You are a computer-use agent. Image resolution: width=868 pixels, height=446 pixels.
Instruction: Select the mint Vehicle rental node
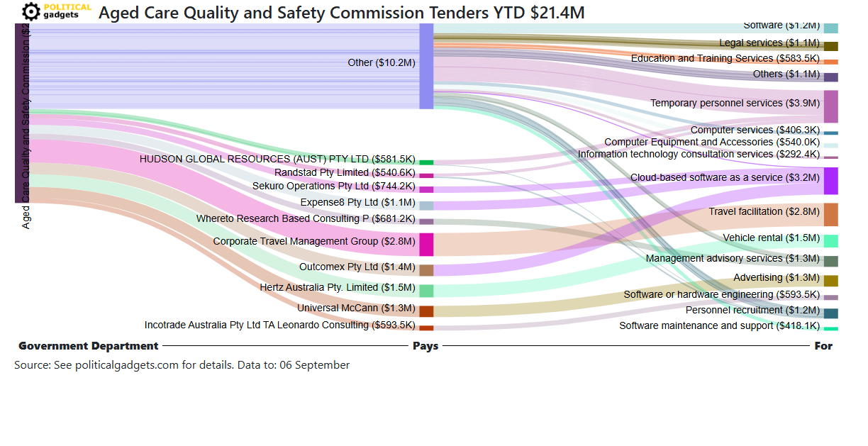pos(830,241)
